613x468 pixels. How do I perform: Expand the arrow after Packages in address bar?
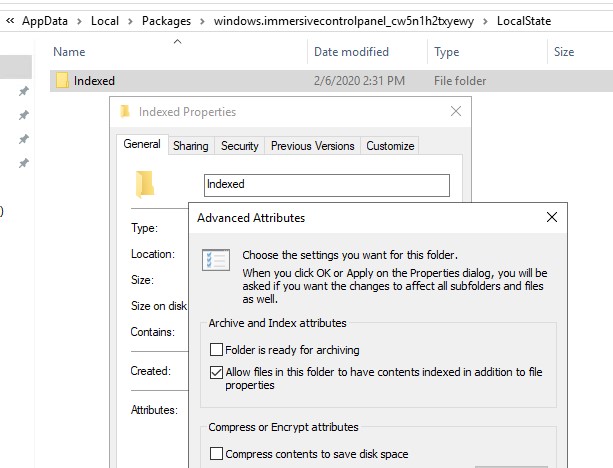(x=210, y=20)
